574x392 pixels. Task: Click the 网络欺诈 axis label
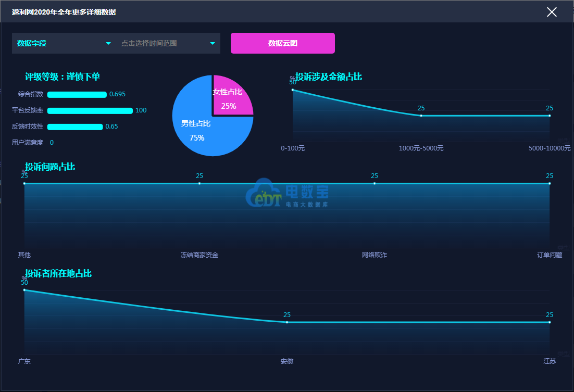[375, 255]
